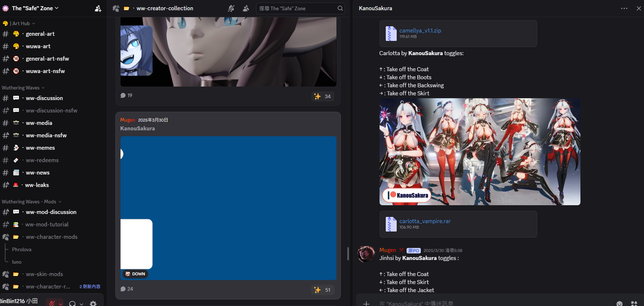Image resolution: width=644 pixels, height=306 pixels.
Task: Click the forum icon beside ww-creator-collection
Action: point(116,8)
